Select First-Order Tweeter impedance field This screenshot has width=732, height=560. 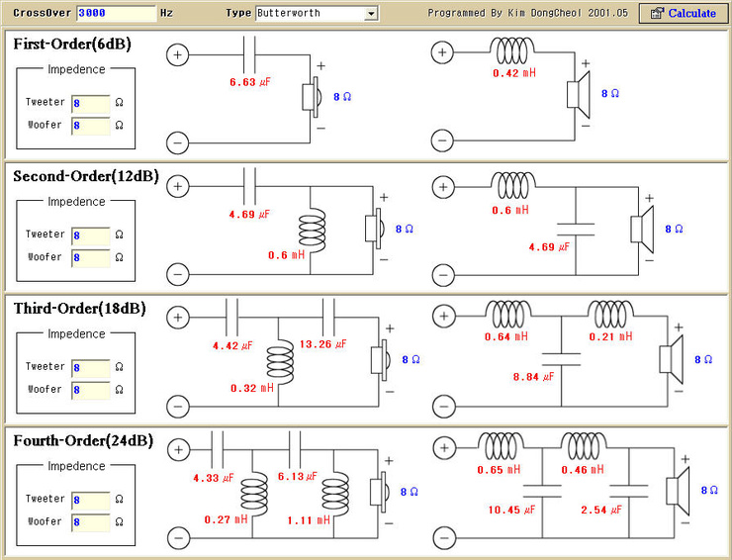click(91, 103)
